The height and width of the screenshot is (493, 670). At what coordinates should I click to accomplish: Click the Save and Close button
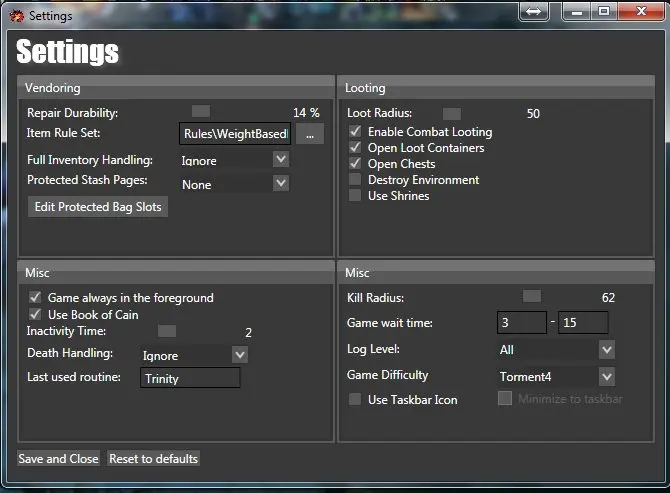pos(58,459)
